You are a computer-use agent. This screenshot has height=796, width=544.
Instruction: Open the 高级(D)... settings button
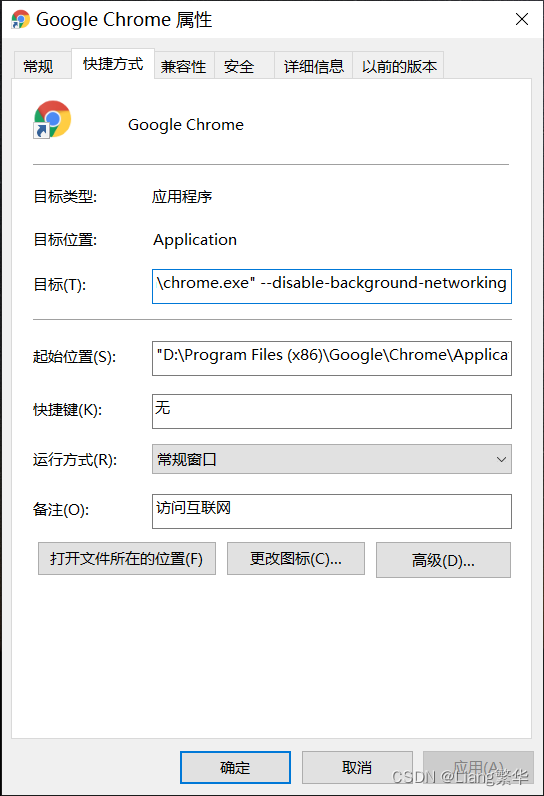coord(444,560)
